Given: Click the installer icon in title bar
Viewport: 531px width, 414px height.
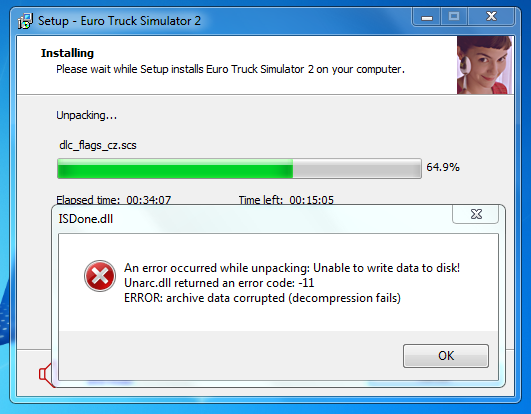Looking at the screenshot, I should click(25, 21).
